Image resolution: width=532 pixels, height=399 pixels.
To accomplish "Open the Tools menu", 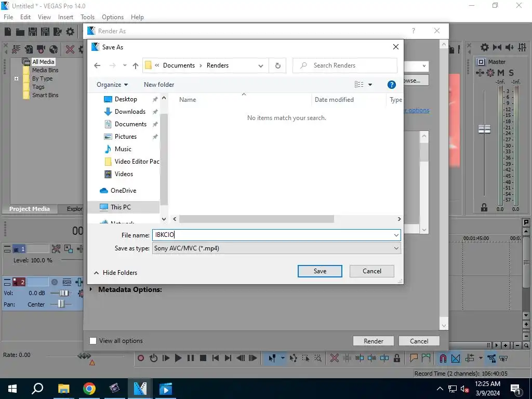I will tap(87, 17).
